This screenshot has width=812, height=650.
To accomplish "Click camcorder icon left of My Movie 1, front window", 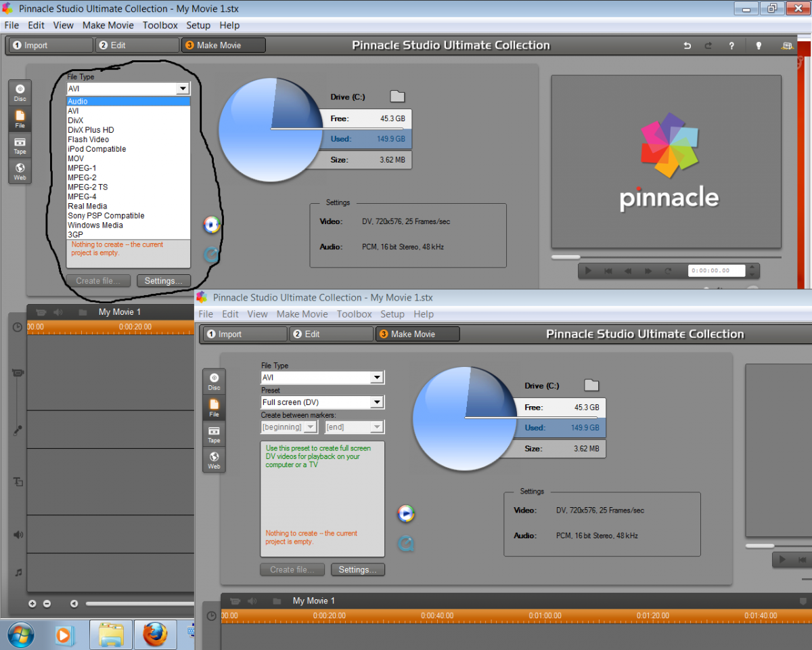I will click(x=235, y=601).
